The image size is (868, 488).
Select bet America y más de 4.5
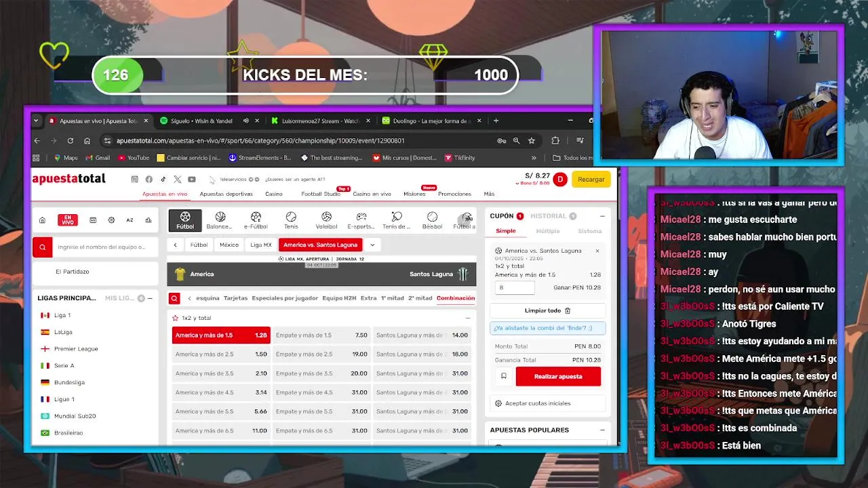coord(221,392)
